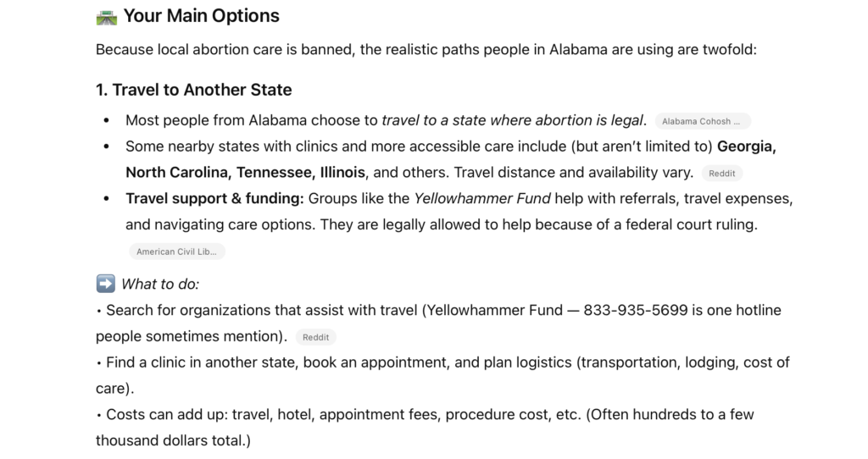The image size is (868, 459).
Task: Click the bullet dot before 'Some nearby states'
Action: pyautogui.click(x=106, y=147)
